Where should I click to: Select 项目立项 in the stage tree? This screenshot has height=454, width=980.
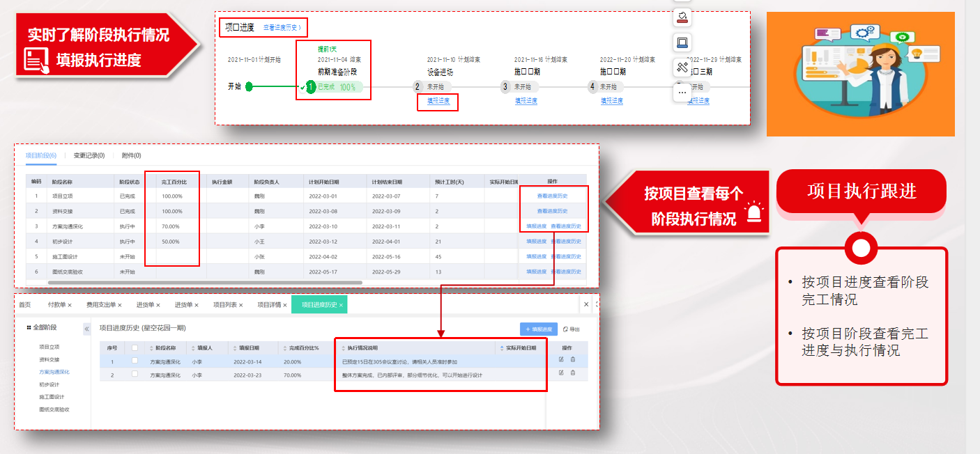tap(49, 347)
